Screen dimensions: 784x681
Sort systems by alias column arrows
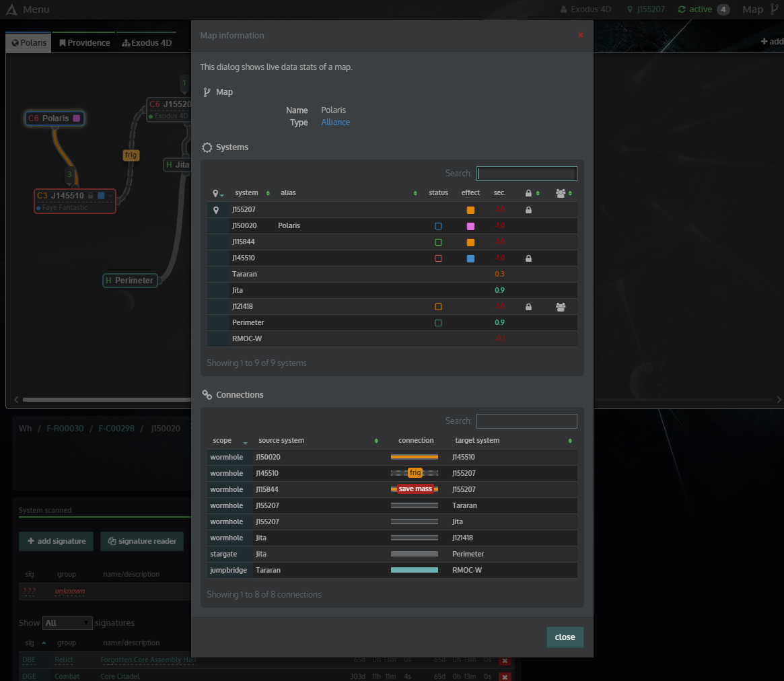(x=415, y=193)
